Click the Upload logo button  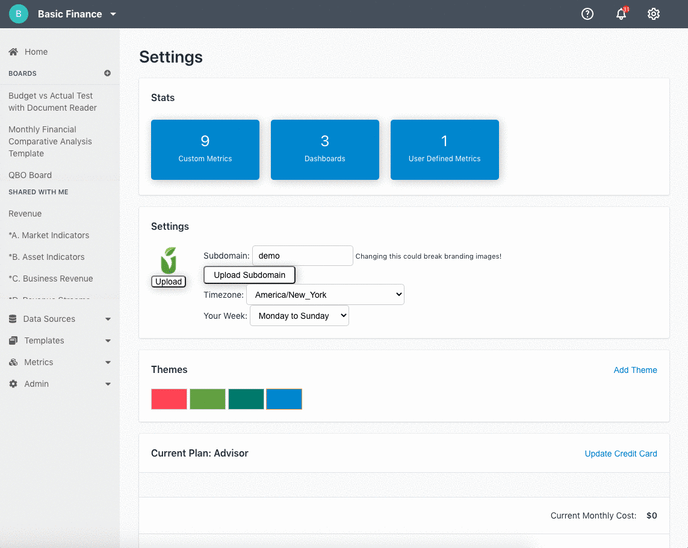168,282
